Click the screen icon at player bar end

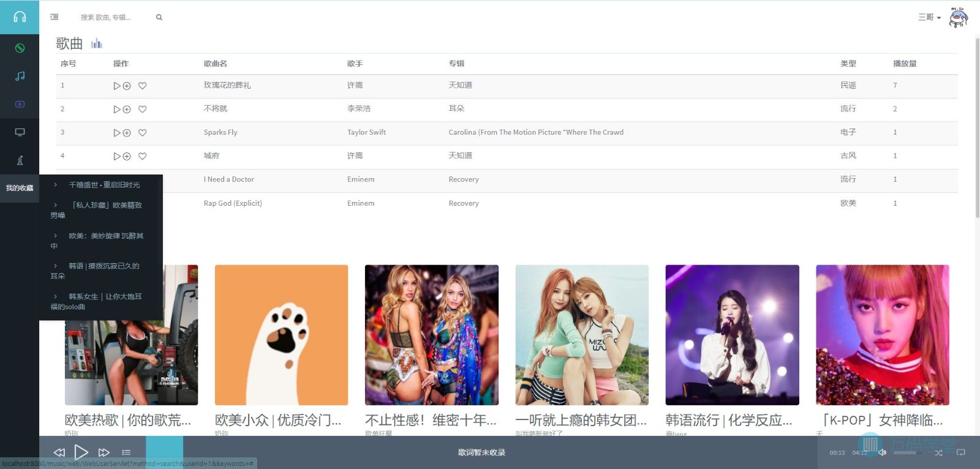pyautogui.click(x=961, y=452)
